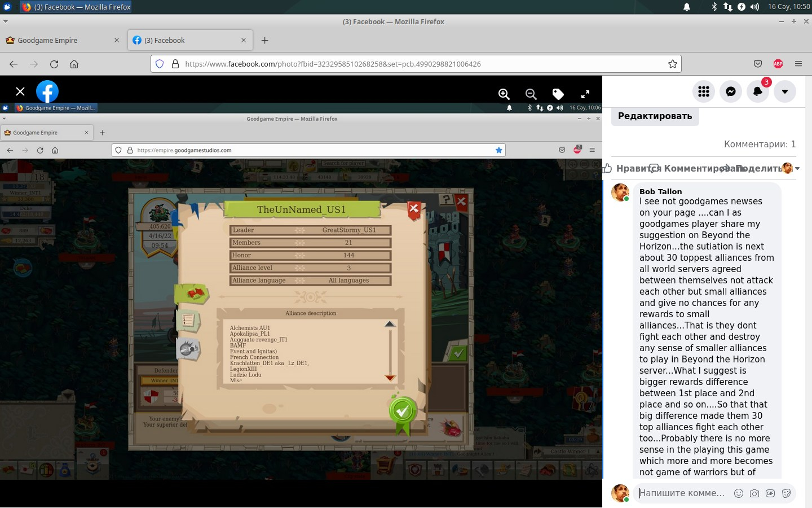Zoom in on the photo
812x508 pixels.
tap(504, 94)
